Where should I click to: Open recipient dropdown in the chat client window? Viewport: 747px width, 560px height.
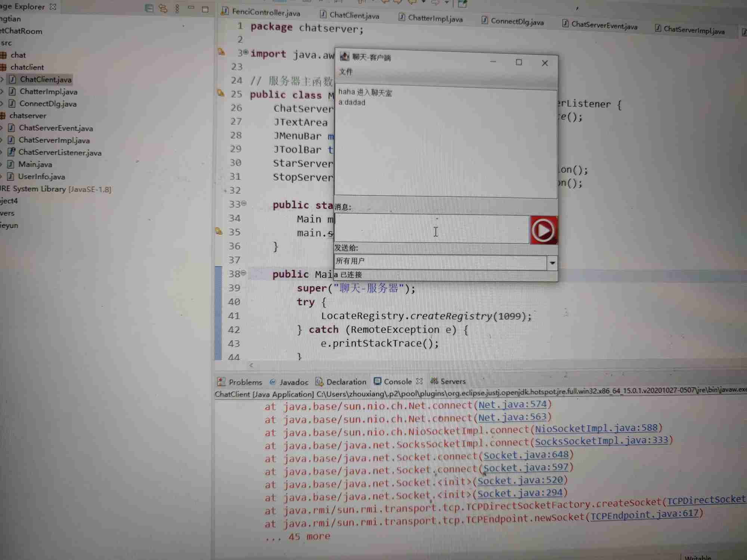[552, 263]
